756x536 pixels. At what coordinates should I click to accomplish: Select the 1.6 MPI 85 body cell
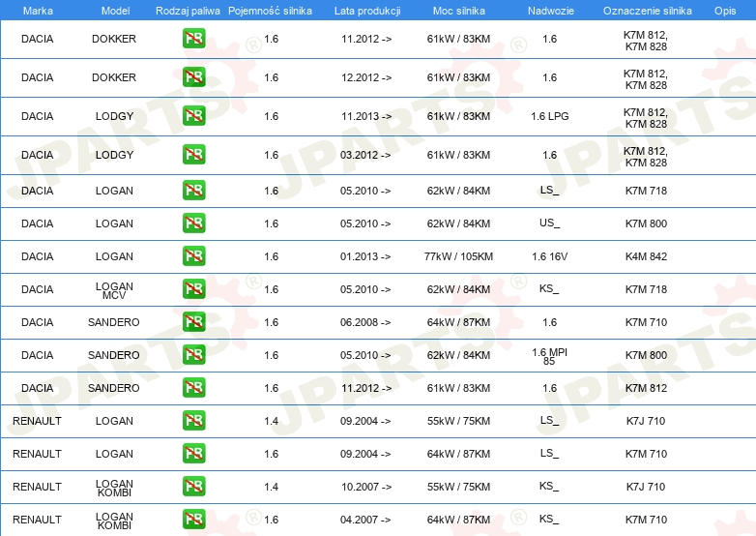pos(549,356)
